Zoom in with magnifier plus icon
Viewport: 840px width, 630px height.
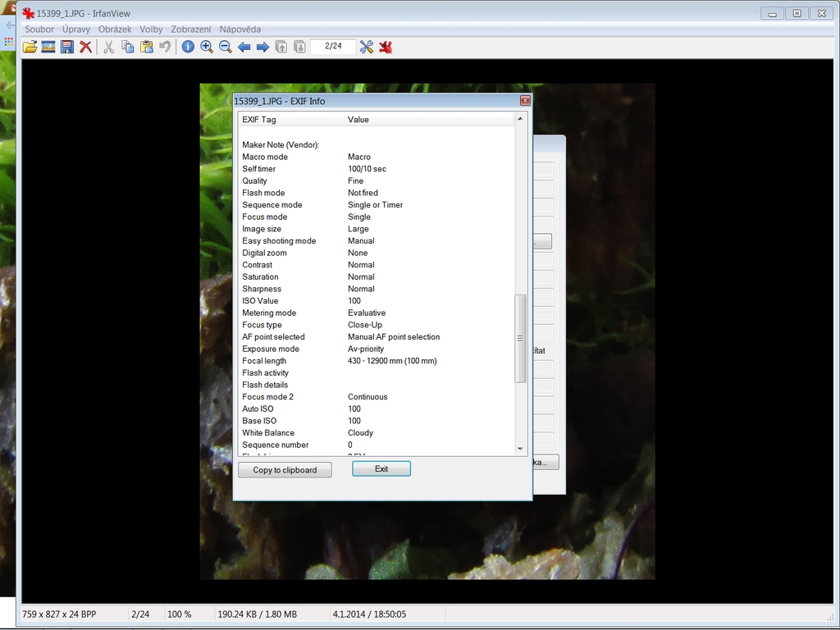click(x=207, y=47)
